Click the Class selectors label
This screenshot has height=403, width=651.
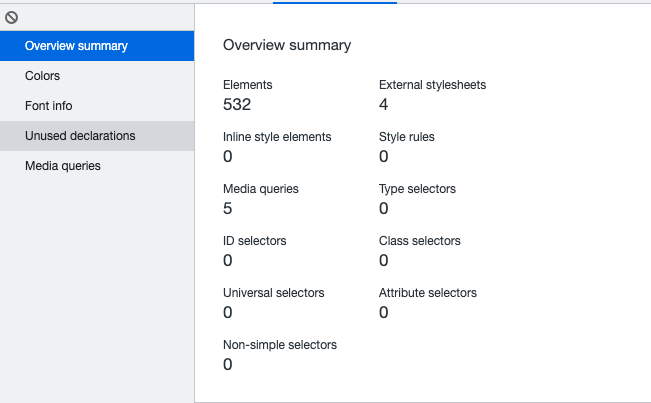[x=420, y=241]
